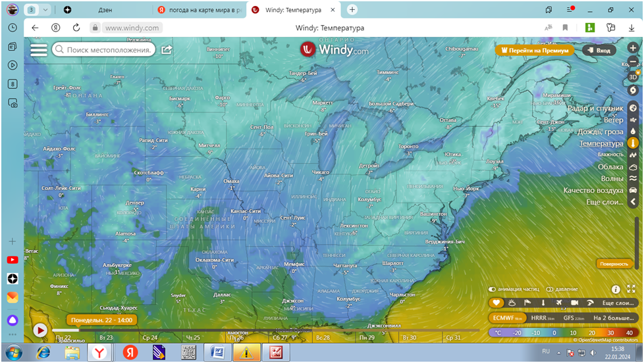Open browser downloads arrow icon
Viewport: 644px width, 363px height.
pos(631,28)
